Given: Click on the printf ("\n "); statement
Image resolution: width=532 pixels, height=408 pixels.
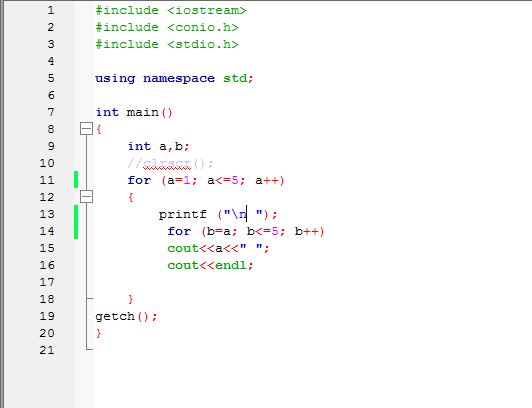Looking at the screenshot, I should pos(218,214).
